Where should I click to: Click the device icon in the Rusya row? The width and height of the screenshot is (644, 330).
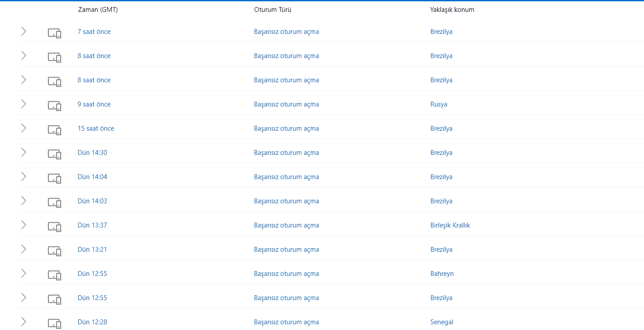pyautogui.click(x=55, y=105)
